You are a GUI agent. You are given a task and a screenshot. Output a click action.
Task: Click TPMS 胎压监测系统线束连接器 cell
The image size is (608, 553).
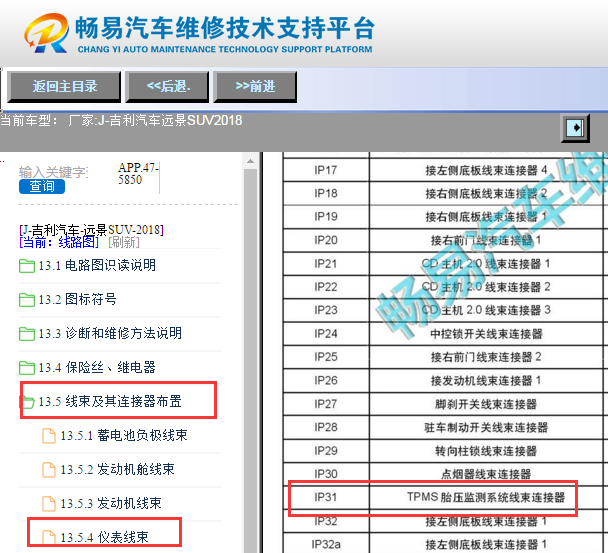pos(486,497)
